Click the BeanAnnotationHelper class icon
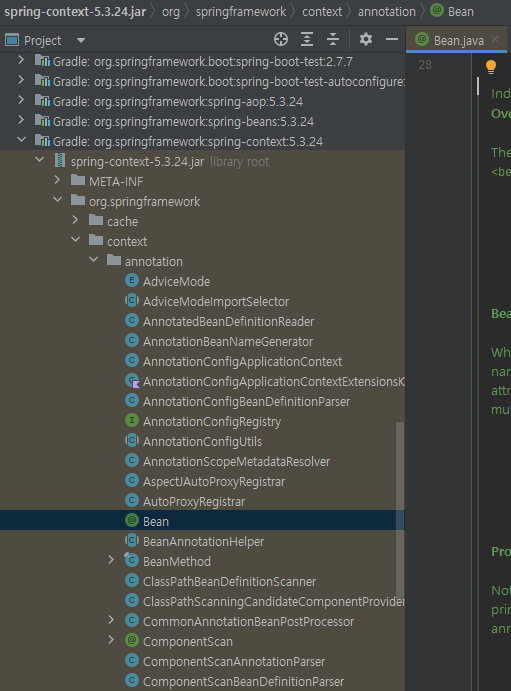 (132, 540)
